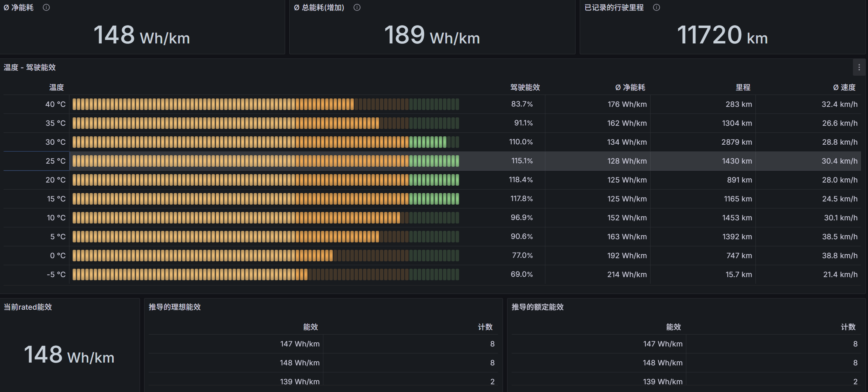Click 能效 header in 推导的额定能效 table
The width and height of the screenshot is (868, 392).
coord(673,327)
